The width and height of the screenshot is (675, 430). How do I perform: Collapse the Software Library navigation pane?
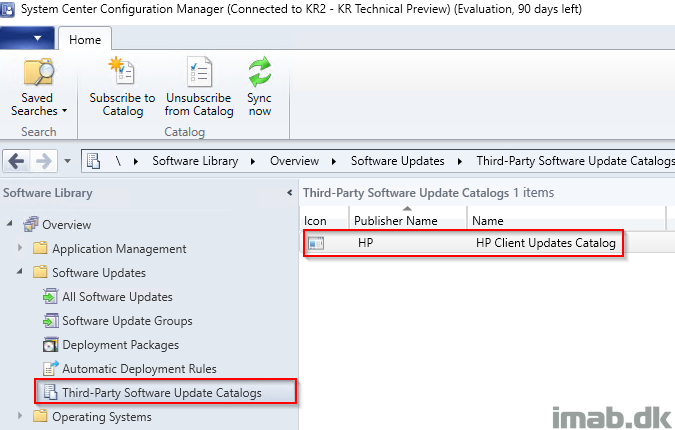click(290, 193)
